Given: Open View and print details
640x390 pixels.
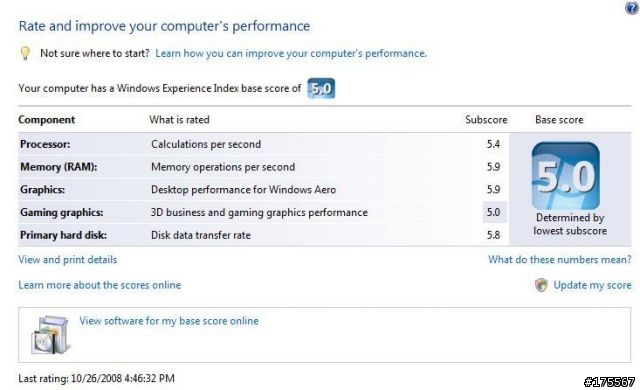Looking at the screenshot, I should point(68,259).
